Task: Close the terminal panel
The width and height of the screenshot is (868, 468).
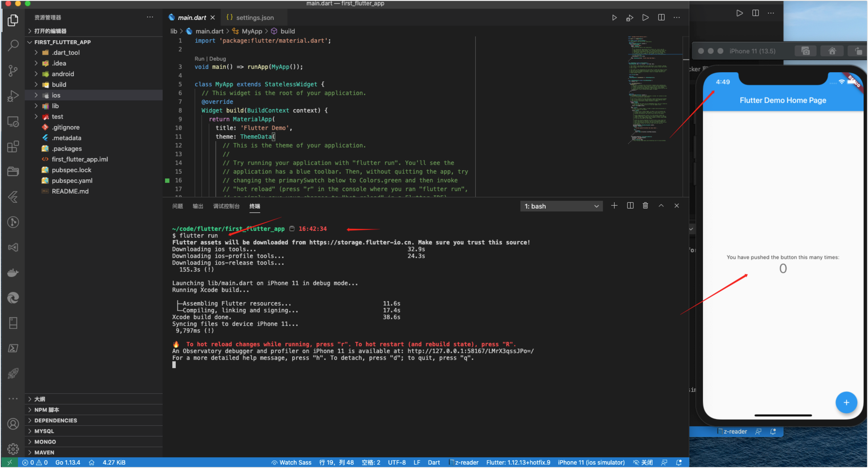Action: [x=677, y=206]
